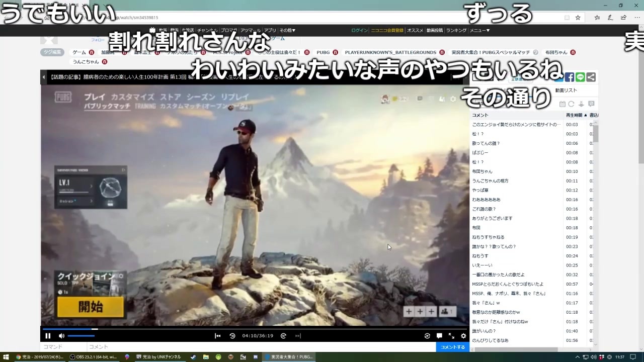This screenshot has width=644, height=362.
Task: Toggle comment auto-scroll arrow icon
Action: pyautogui.click(x=581, y=104)
